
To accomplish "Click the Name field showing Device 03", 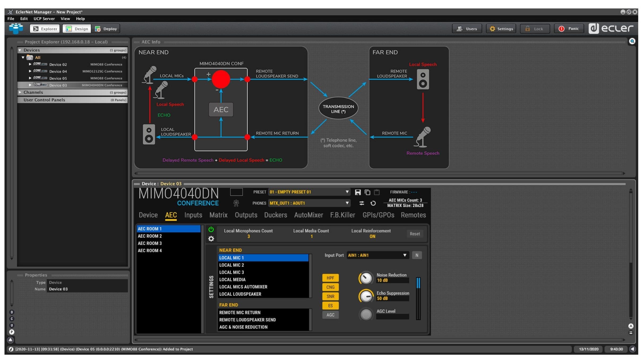I will (87, 289).
